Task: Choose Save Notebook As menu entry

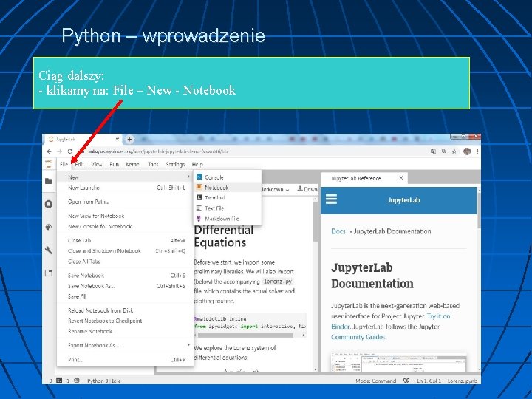Action: (x=125, y=286)
